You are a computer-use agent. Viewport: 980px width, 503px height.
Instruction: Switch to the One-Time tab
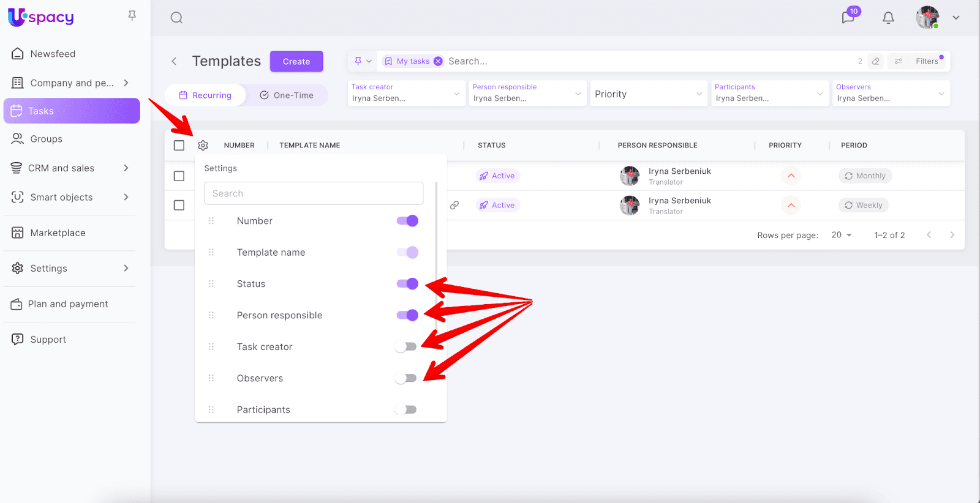[287, 95]
